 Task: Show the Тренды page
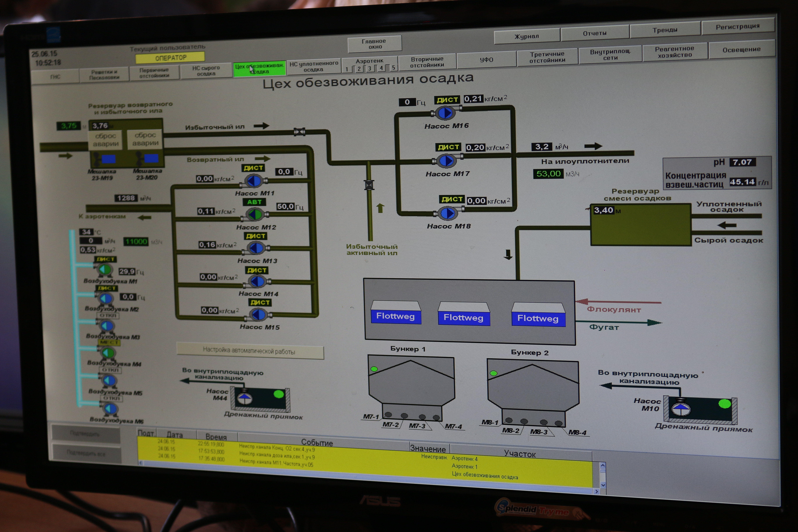(665, 30)
